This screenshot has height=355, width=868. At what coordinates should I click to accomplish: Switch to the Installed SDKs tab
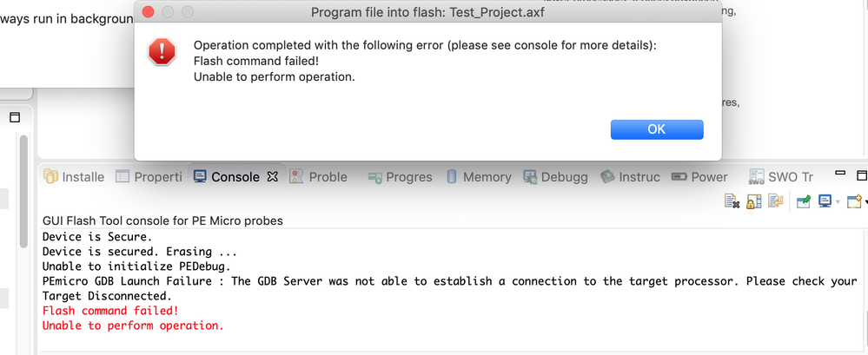click(74, 177)
